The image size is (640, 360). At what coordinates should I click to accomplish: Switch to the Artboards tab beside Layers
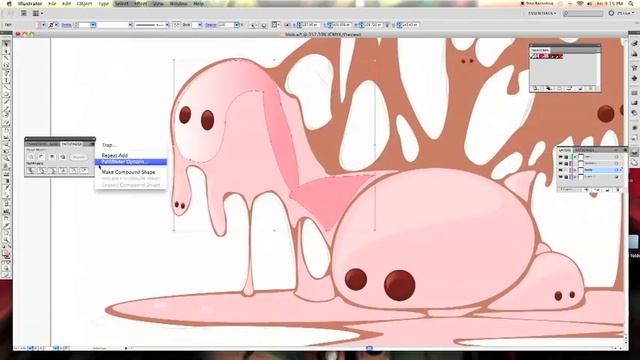[583, 151]
